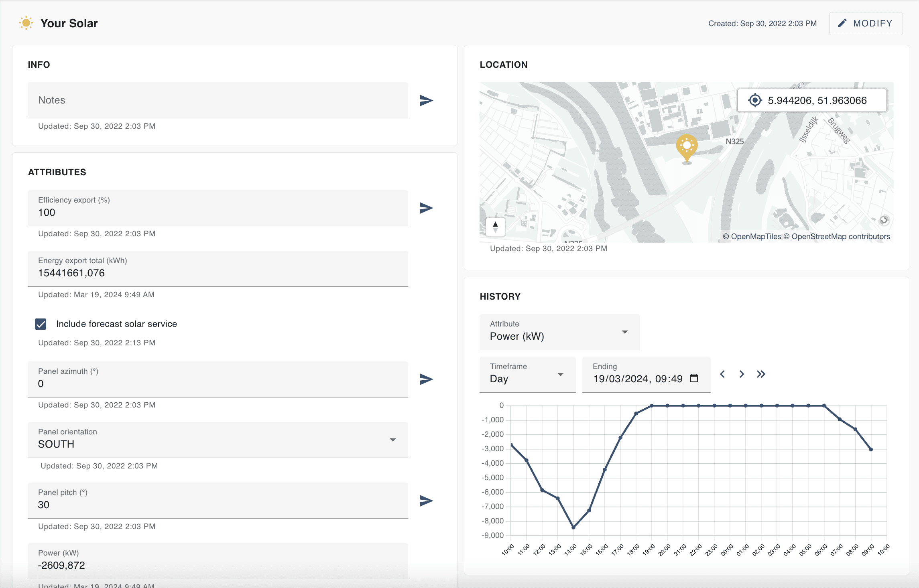
Task: Click send arrow next to Notes field
Action: (426, 100)
